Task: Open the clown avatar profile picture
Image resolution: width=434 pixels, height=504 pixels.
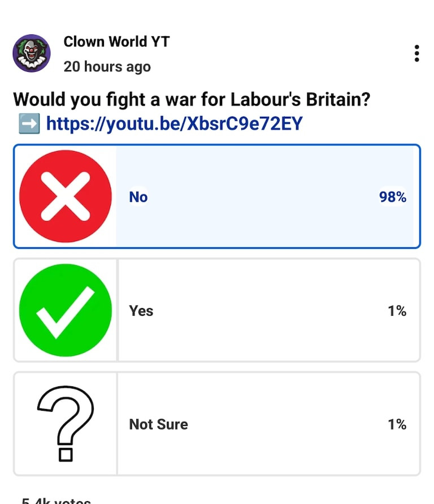Action: (32, 53)
